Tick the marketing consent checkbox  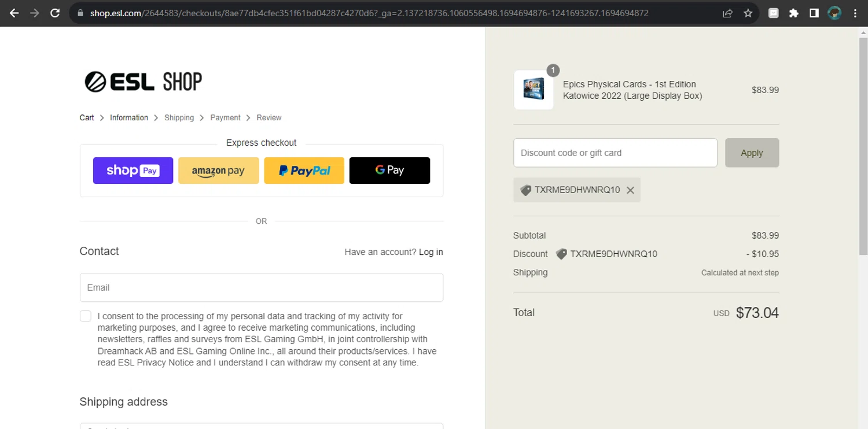pos(86,316)
